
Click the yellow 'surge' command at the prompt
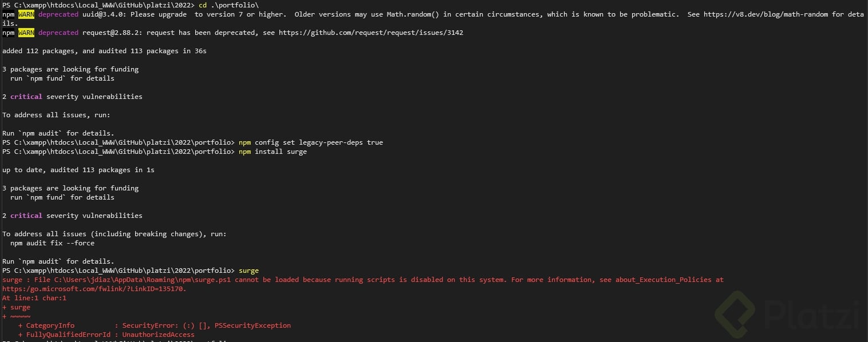click(x=248, y=271)
